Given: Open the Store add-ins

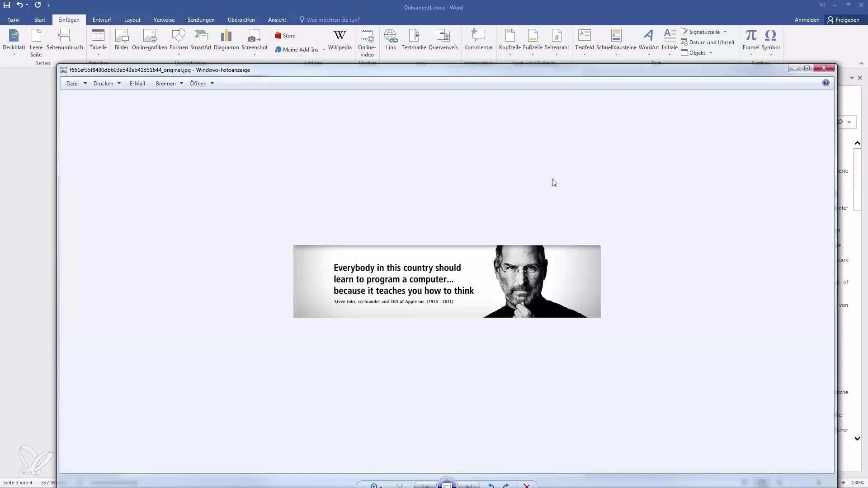Looking at the screenshot, I should (285, 36).
